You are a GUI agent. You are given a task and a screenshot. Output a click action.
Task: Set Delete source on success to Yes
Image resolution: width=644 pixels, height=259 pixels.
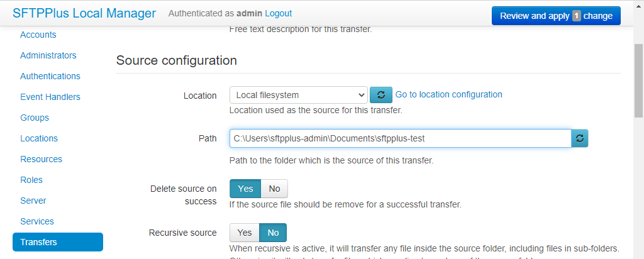point(245,189)
